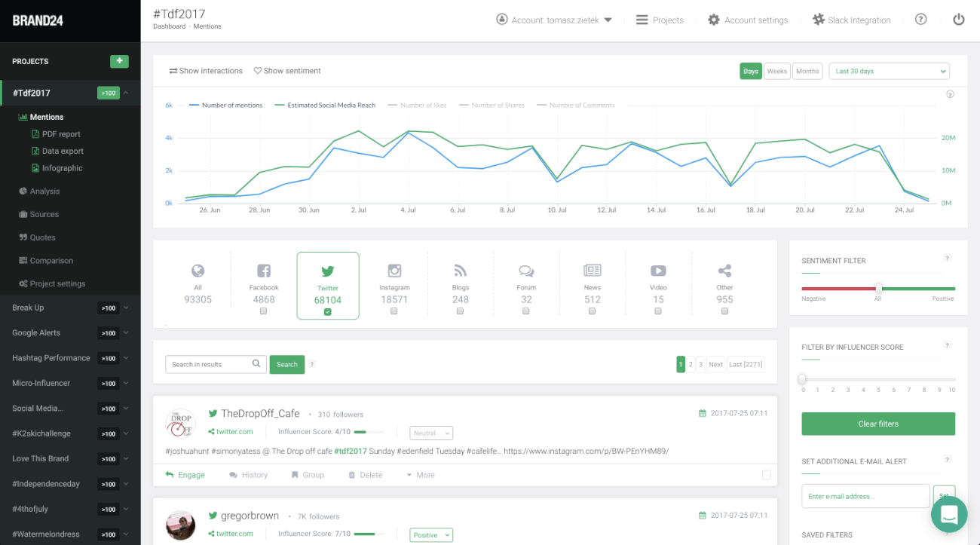980x545 pixels.
Task: Click Engage on TheDropOff_Cafe mention
Action: (x=185, y=475)
